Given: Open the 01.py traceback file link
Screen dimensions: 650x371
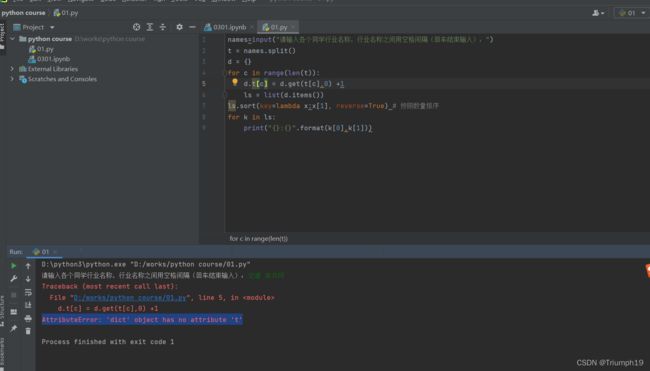Looking at the screenshot, I should pos(130,298).
